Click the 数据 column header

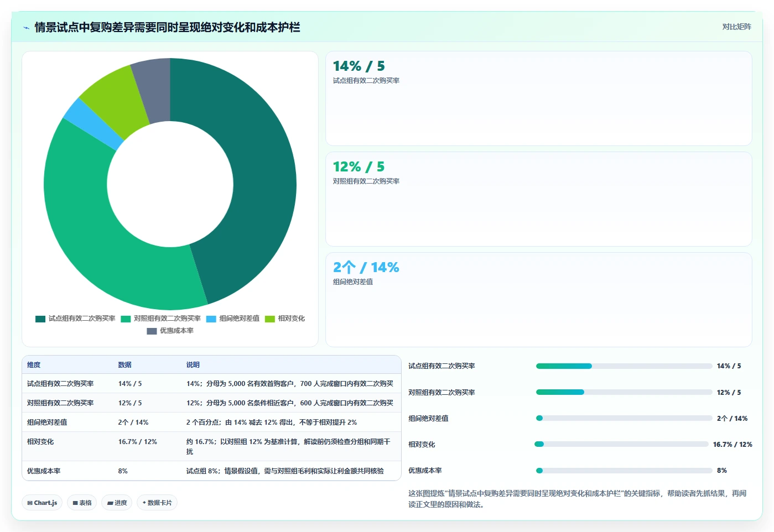click(124, 365)
